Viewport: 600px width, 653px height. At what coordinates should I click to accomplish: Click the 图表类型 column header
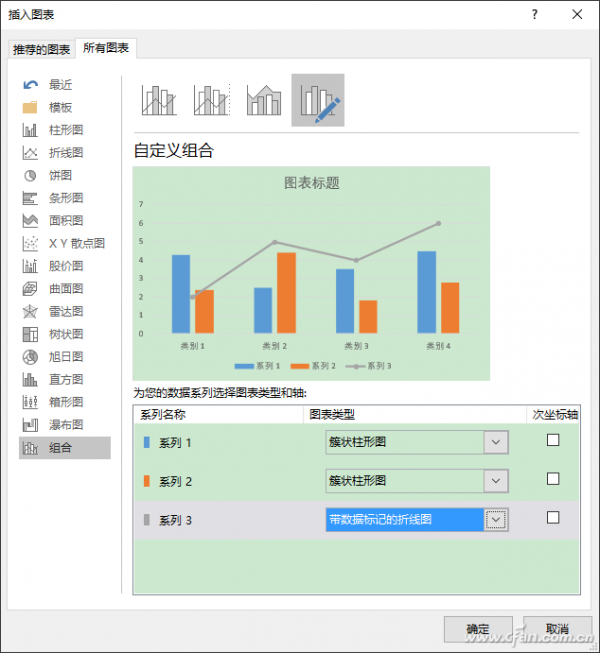click(x=332, y=415)
